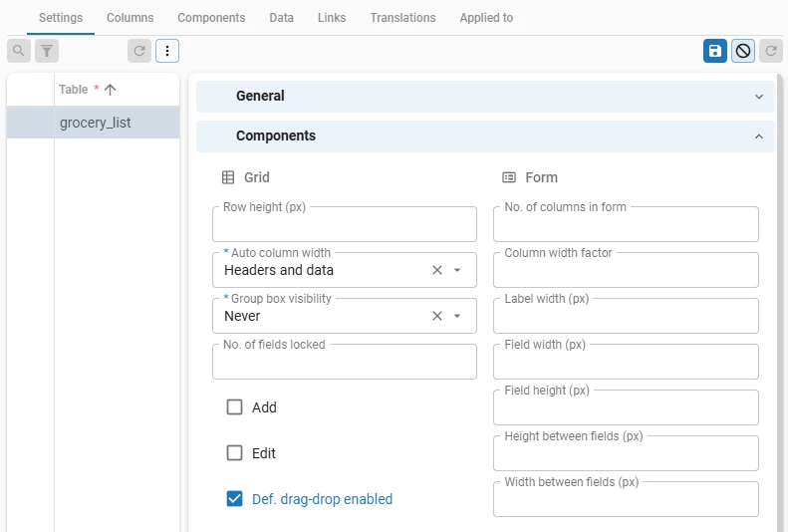Click the right toolbar refresh icon
788x532 pixels.
tap(771, 51)
